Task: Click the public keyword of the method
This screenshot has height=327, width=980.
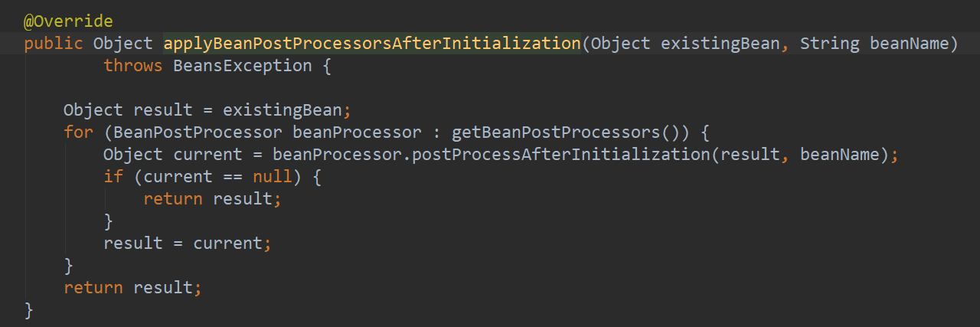Action: click(54, 44)
